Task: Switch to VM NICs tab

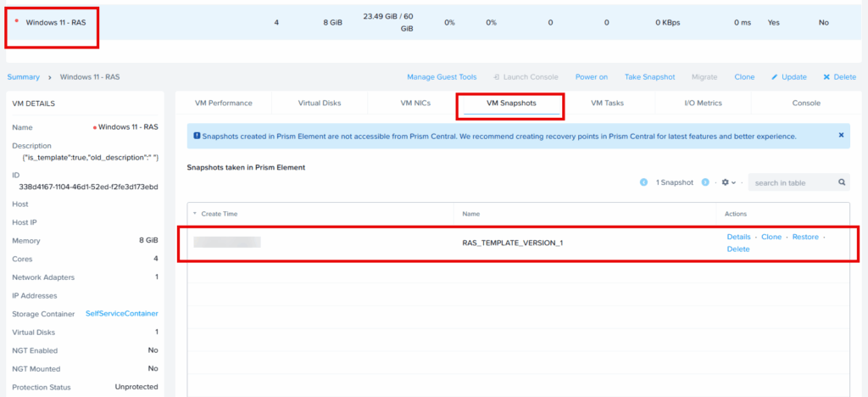Action: point(415,103)
